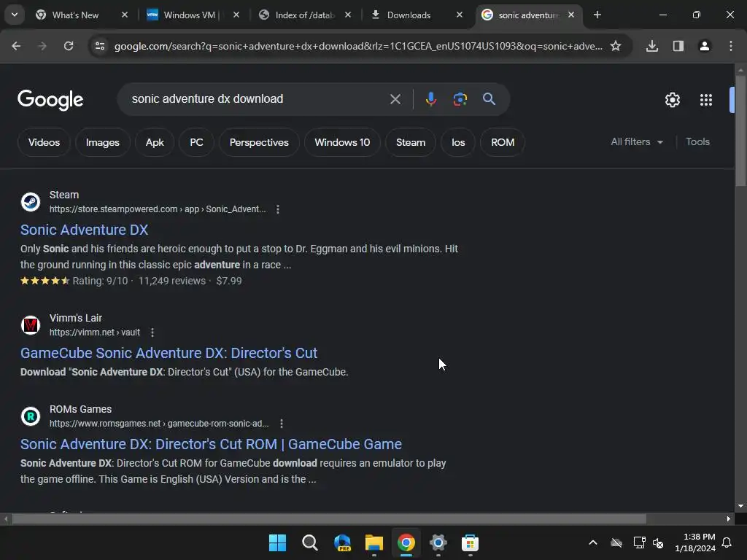
Task: Switch to the Windows VM tab
Action: pyautogui.click(x=192, y=15)
